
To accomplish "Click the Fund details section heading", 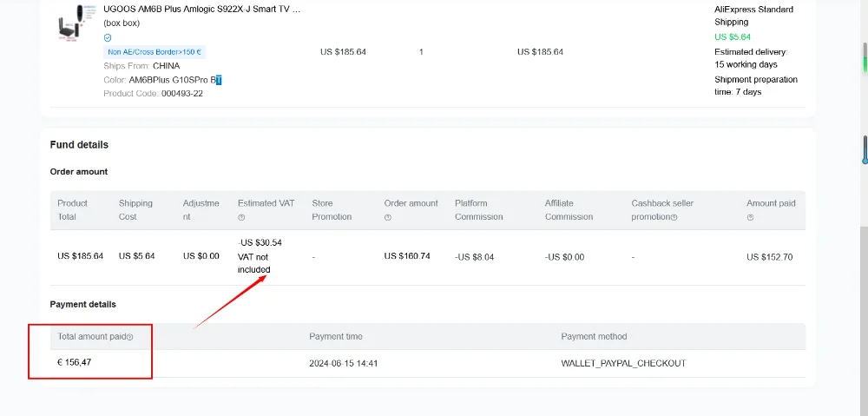I will [79, 145].
